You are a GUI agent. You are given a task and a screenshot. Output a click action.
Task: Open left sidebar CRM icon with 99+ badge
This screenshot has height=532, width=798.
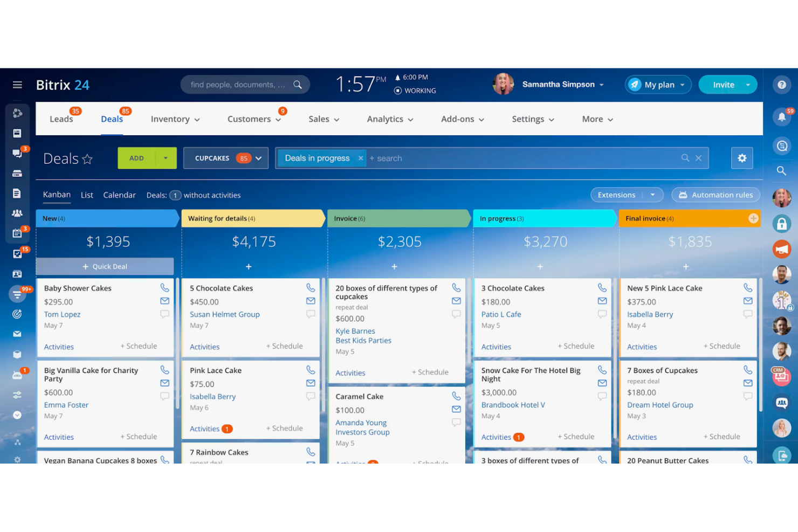click(x=17, y=294)
